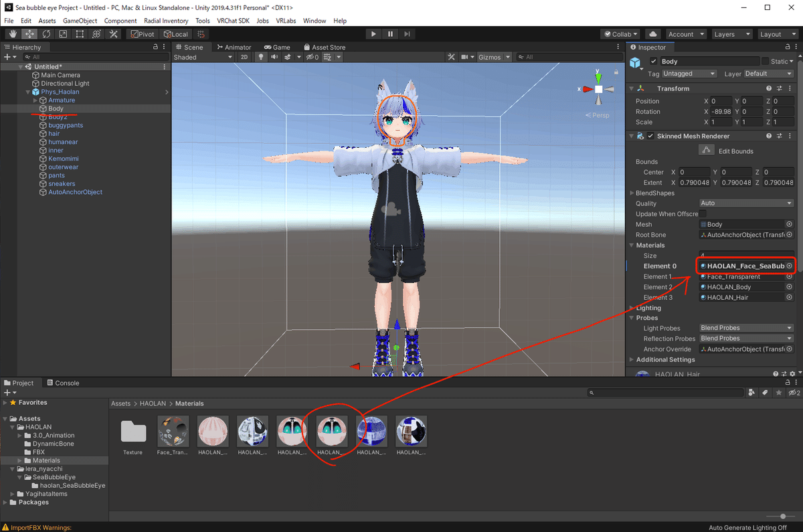
Task: Search by label icon in Project panel
Action: point(766,392)
